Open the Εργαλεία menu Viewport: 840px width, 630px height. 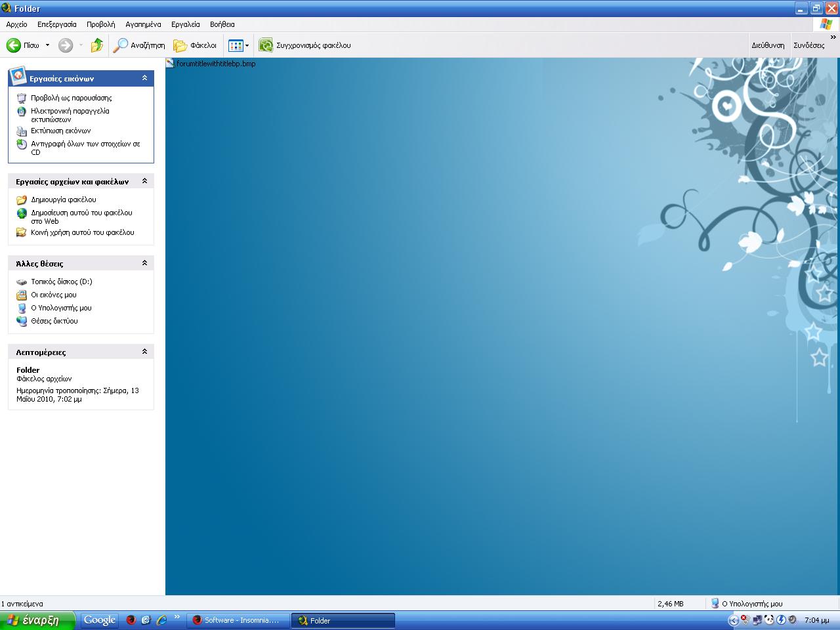point(186,24)
